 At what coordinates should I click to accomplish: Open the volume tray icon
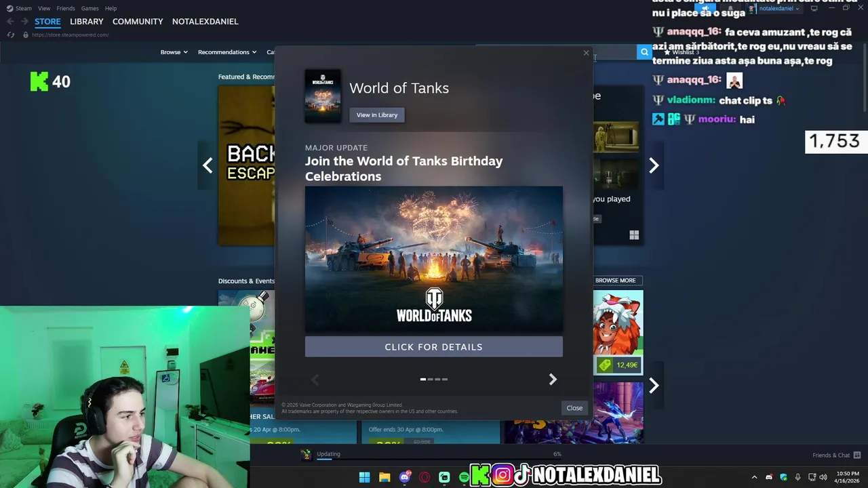tap(823, 477)
